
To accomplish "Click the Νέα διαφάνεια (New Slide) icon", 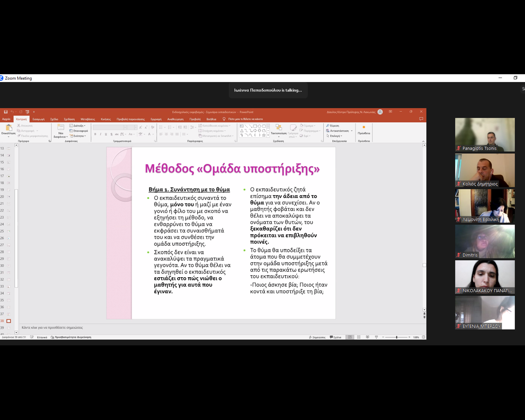I will tap(61, 128).
